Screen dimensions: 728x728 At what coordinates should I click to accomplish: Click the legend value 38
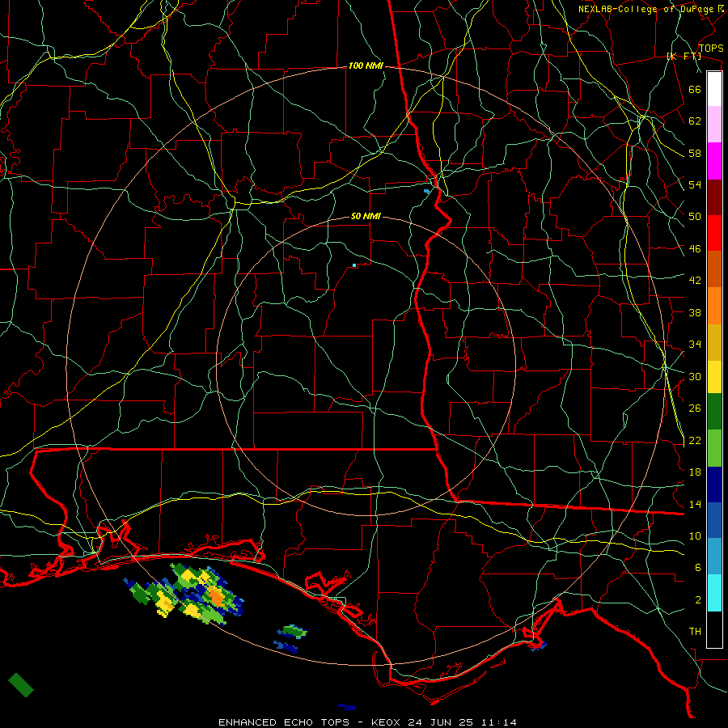[x=695, y=312]
